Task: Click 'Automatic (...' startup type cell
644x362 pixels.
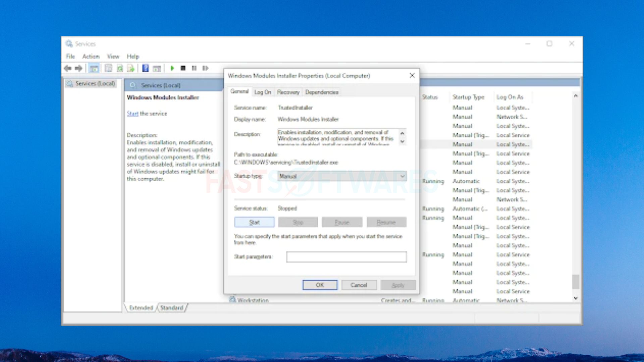Action: [x=470, y=208]
